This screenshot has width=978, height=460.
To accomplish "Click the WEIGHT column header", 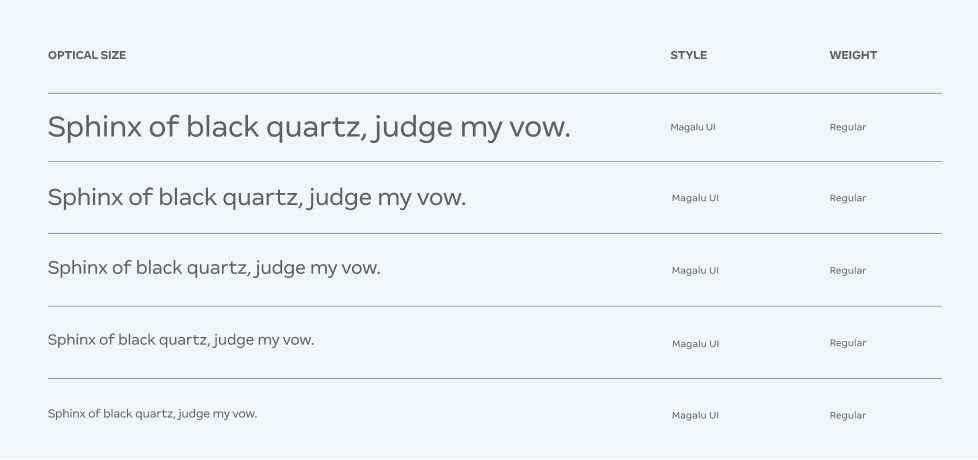I will click(852, 55).
